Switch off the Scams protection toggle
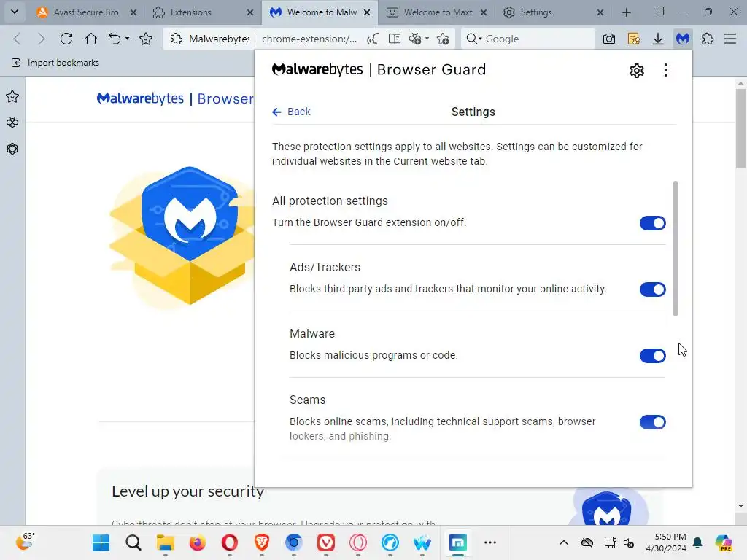The image size is (747, 560). [x=652, y=422]
